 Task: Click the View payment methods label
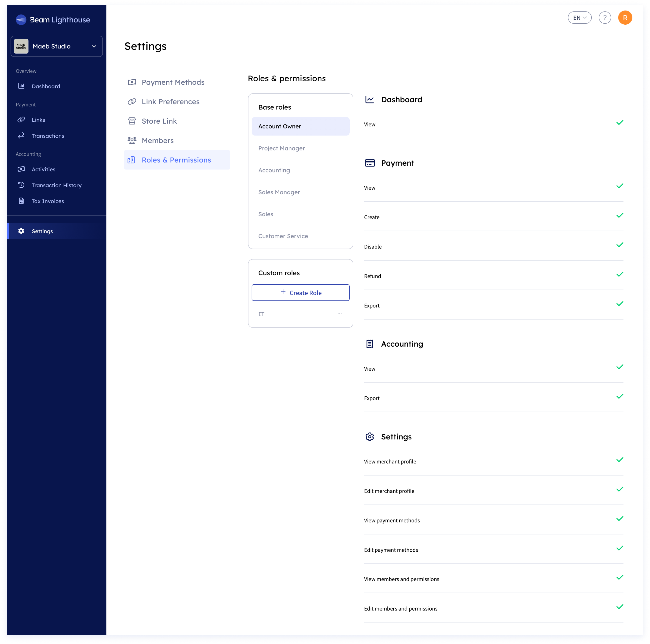click(x=392, y=521)
